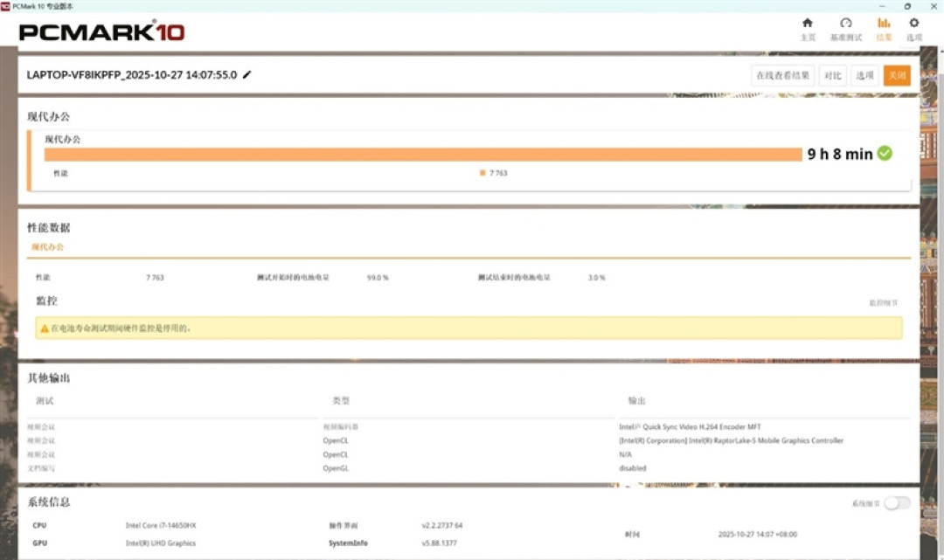Screen dimensions: 944x560
Task: Click the green checkmark beside 9 h 8 min
Action: coord(885,154)
